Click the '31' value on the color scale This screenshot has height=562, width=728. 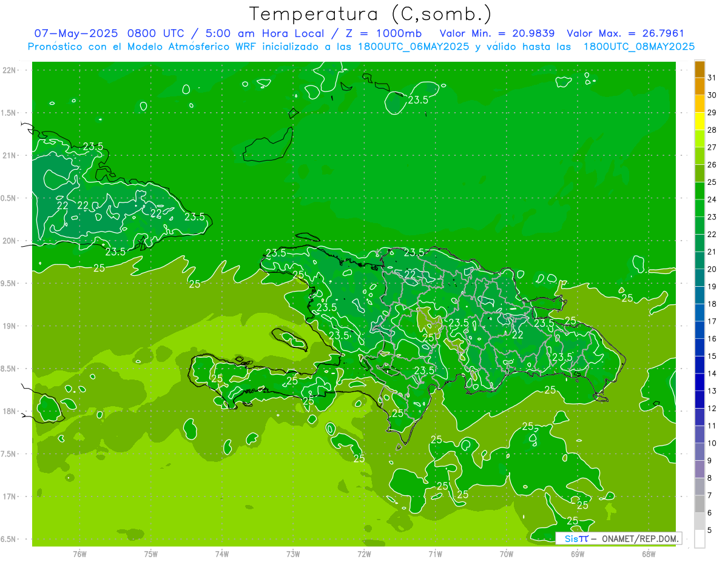click(x=712, y=78)
